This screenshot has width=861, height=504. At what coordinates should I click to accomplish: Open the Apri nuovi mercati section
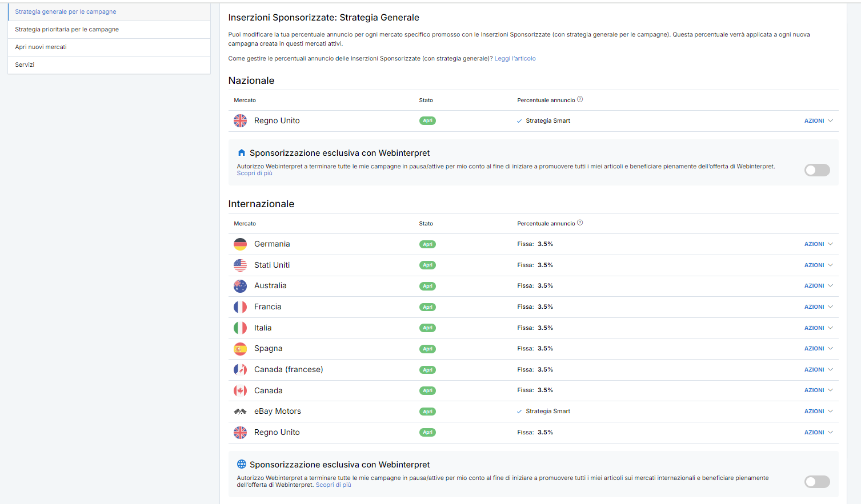109,47
